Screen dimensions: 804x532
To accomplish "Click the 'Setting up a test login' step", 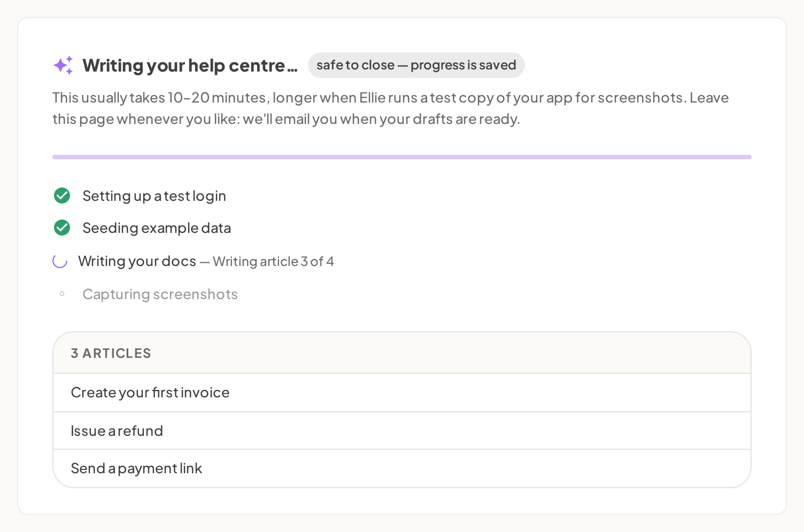I will click(x=154, y=196).
